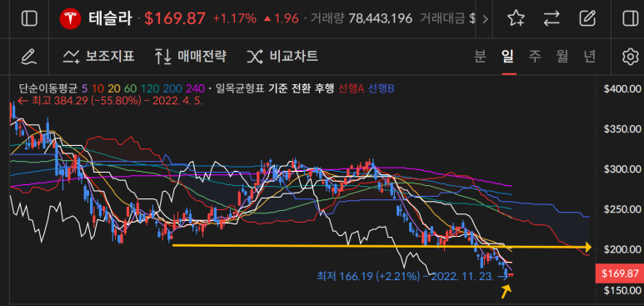The width and height of the screenshot is (644, 306).
Task: Expand ticker info with right chevron
Action: point(485,19)
